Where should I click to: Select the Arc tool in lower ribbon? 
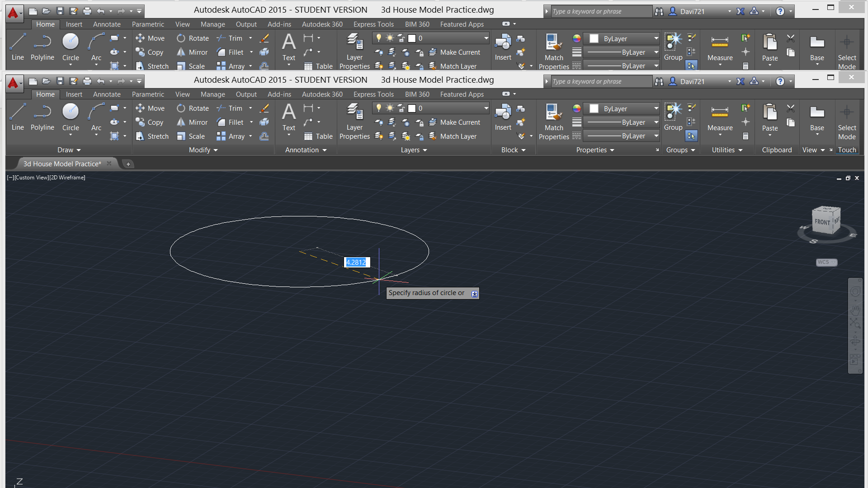[x=96, y=117]
